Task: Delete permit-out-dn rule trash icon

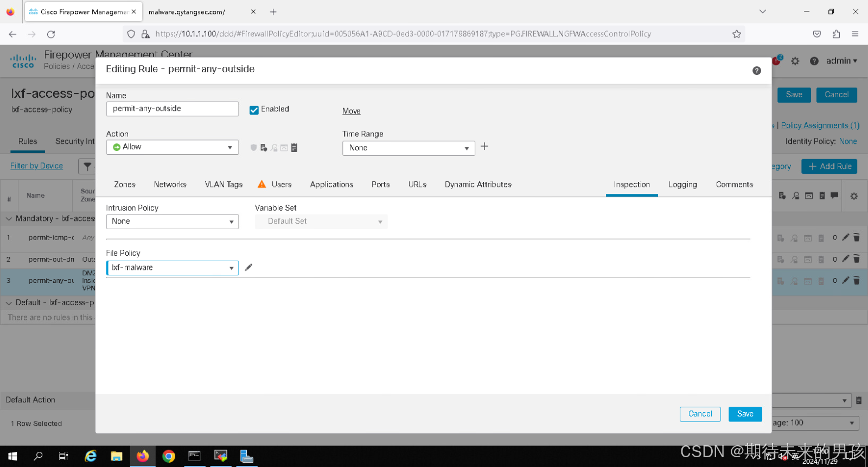Action: [x=857, y=259]
